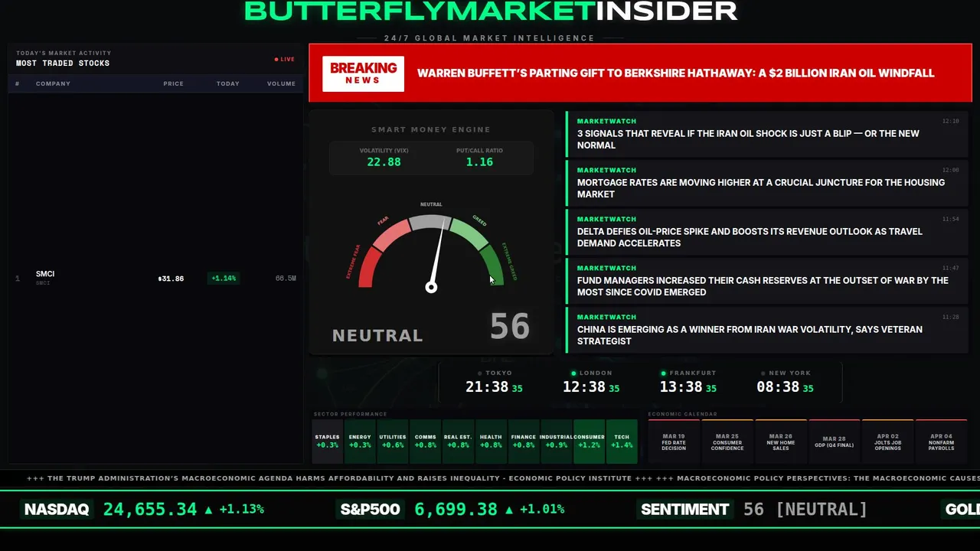
Task: Open the Mar 25 Consumer Confidence event
Action: coord(727,442)
